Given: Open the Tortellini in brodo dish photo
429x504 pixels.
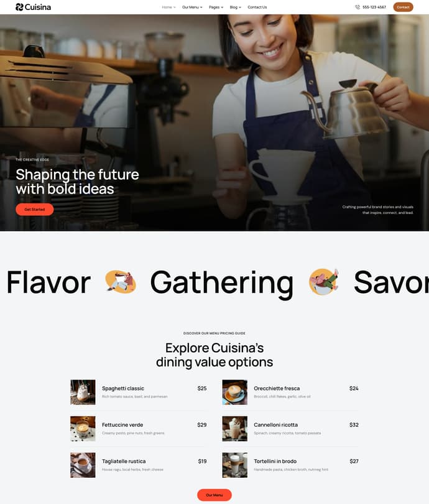Looking at the screenshot, I should pyautogui.click(x=235, y=465).
